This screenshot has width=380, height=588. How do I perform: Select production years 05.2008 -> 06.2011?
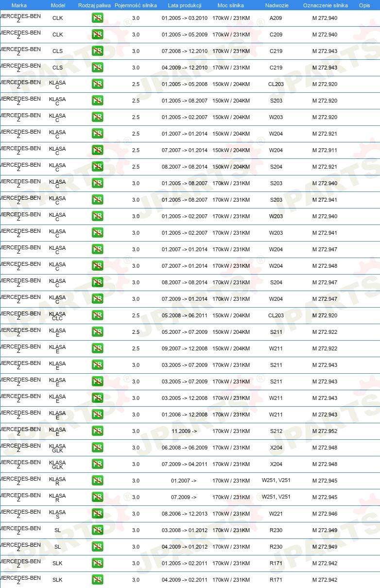185,316
